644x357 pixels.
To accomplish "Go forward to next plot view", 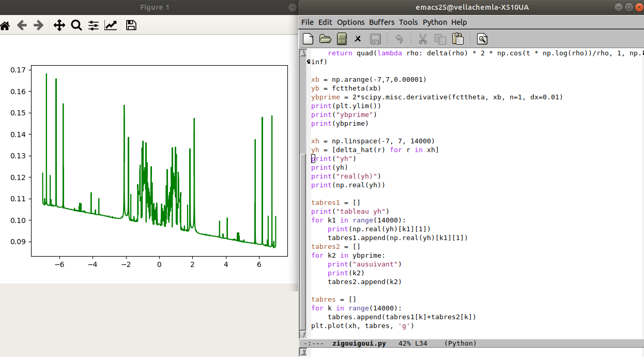I will click(38, 25).
